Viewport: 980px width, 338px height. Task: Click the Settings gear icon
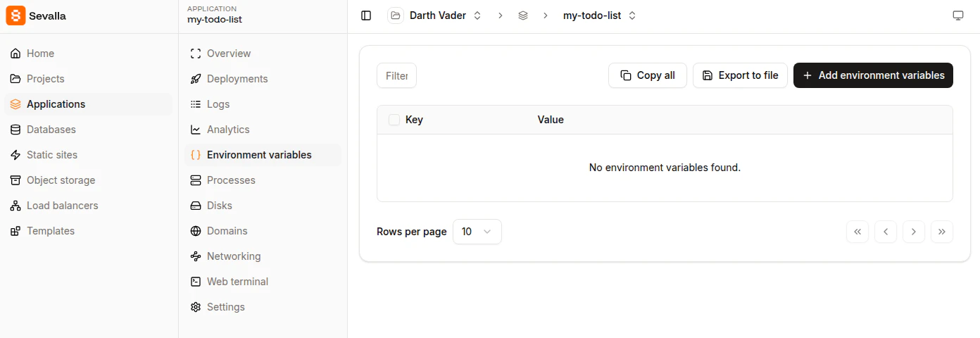pos(196,307)
